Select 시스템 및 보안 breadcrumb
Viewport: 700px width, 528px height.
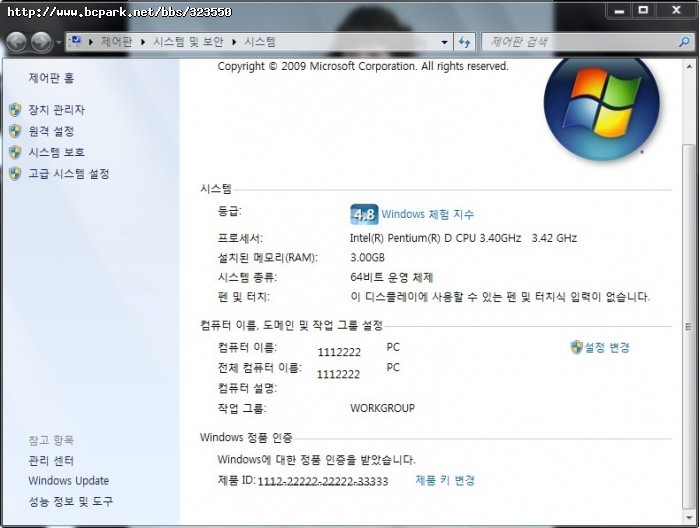188,42
